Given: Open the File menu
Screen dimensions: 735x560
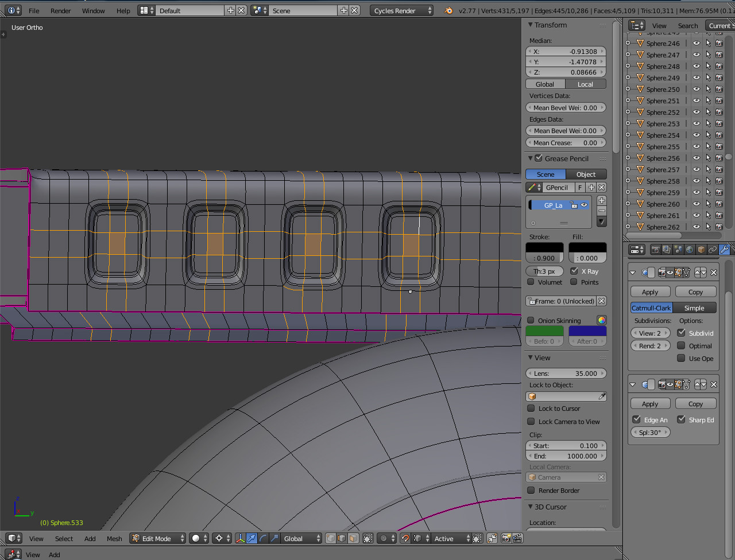Looking at the screenshot, I should pyautogui.click(x=34, y=10).
